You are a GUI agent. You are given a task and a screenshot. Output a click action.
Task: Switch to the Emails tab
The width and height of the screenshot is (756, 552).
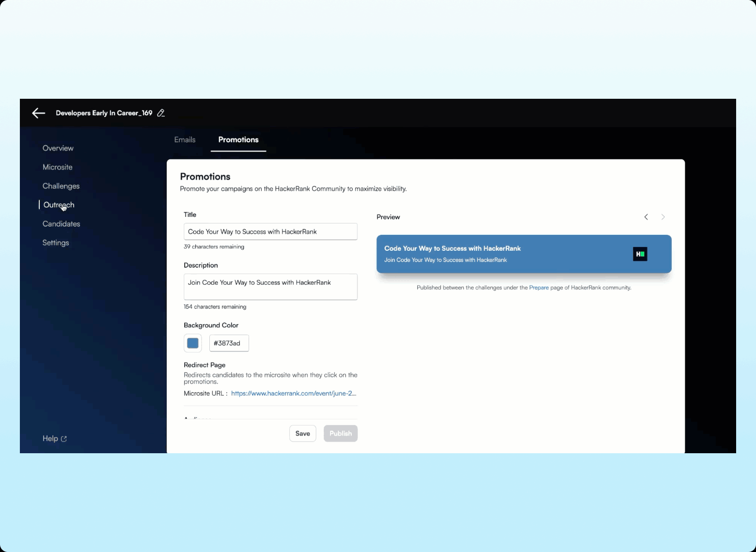point(185,139)
